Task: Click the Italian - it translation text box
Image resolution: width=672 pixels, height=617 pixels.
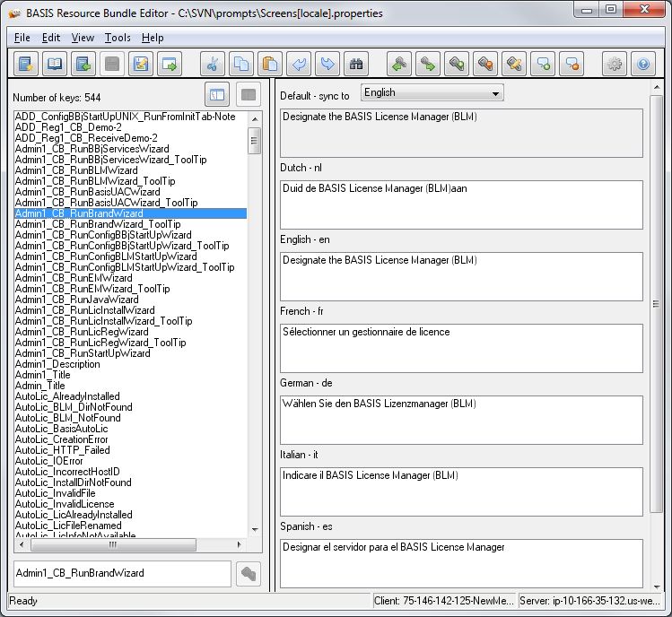Action: [x=461, y=491]
